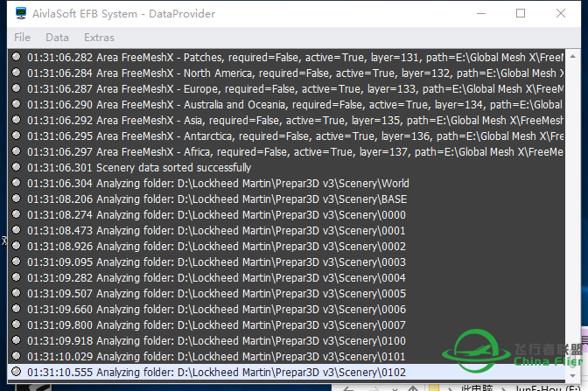
Task: Open the File menu
Action: pos(22,38)
